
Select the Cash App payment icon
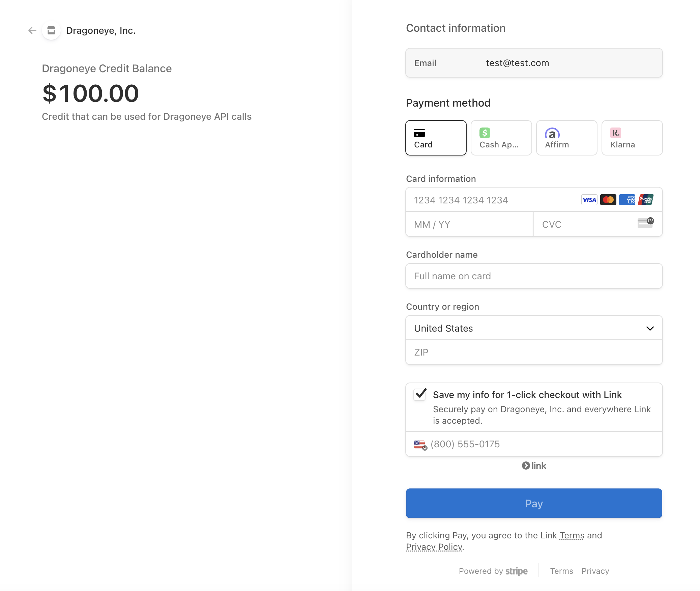point(485,133)
